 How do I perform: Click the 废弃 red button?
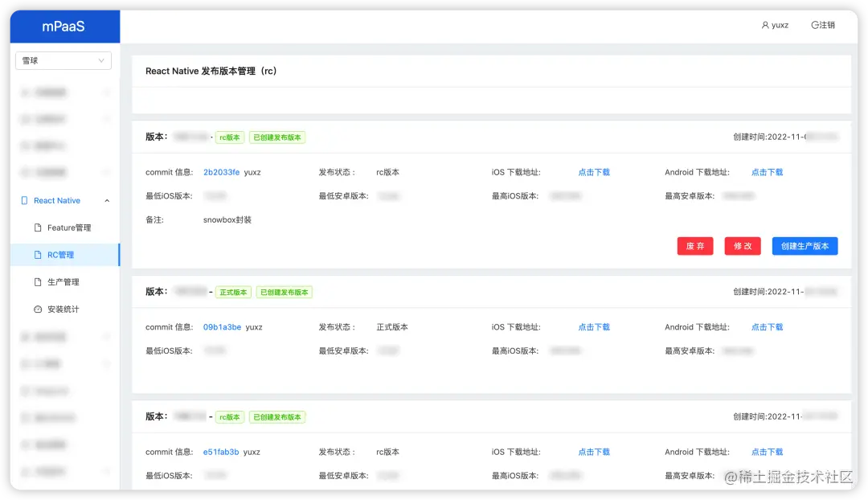tap(694, 246)
